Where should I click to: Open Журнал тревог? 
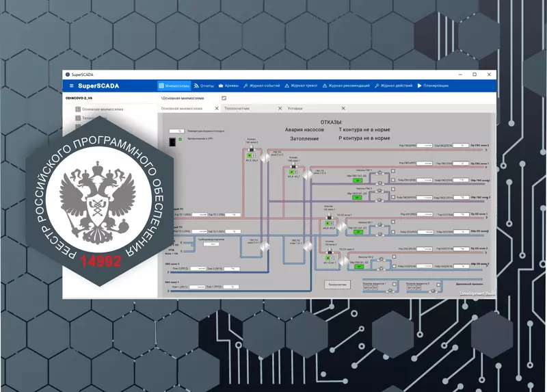click(301, 86)
